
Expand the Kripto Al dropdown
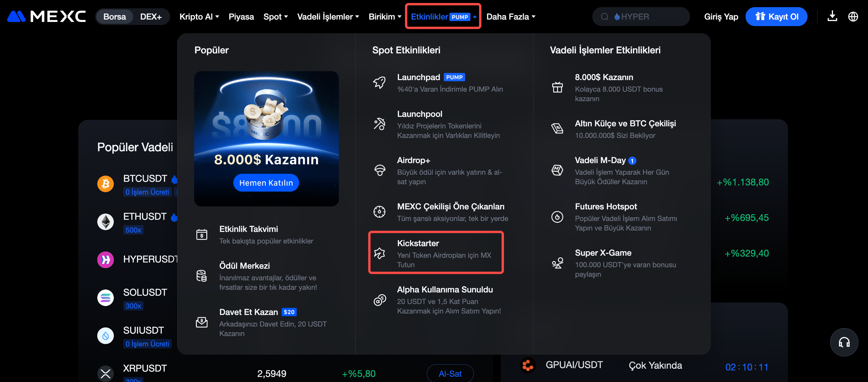[199, 17]
